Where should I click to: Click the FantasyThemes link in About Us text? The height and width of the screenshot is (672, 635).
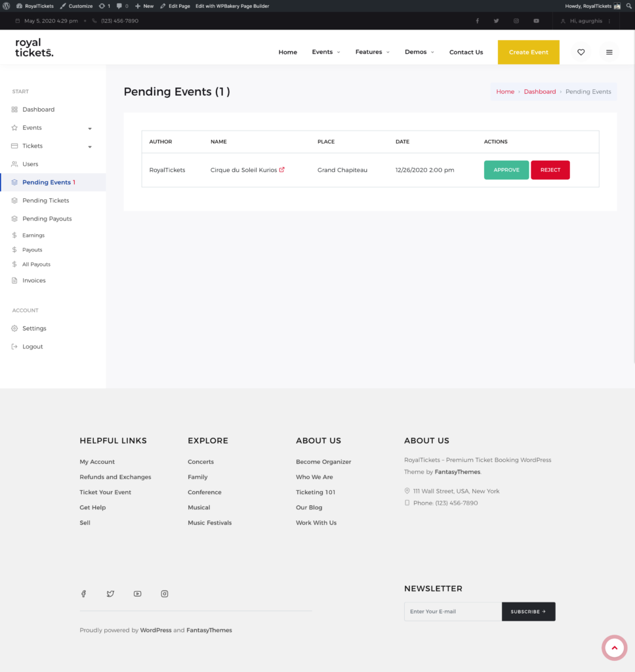tap(457, 472)
